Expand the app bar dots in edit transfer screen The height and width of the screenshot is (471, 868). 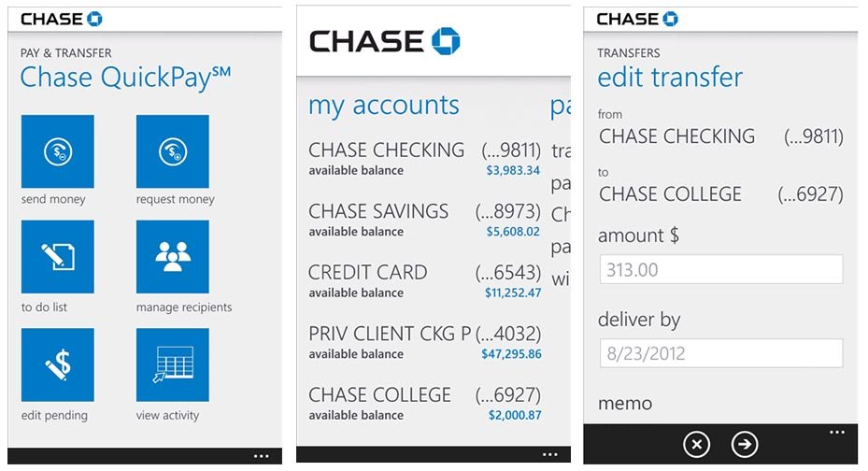click(837, 433)
